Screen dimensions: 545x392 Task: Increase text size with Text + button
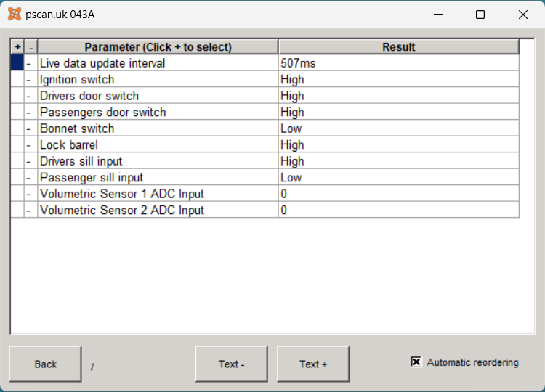313,364
